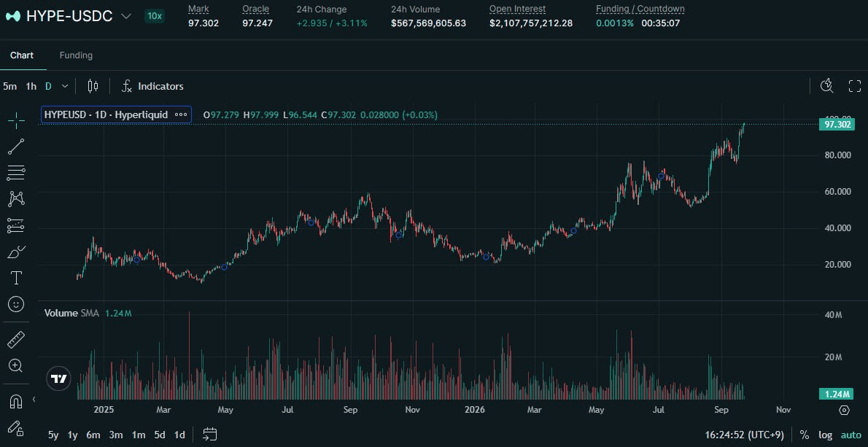
Task: Click the Indicators label
Action: (x=160, y=86)
